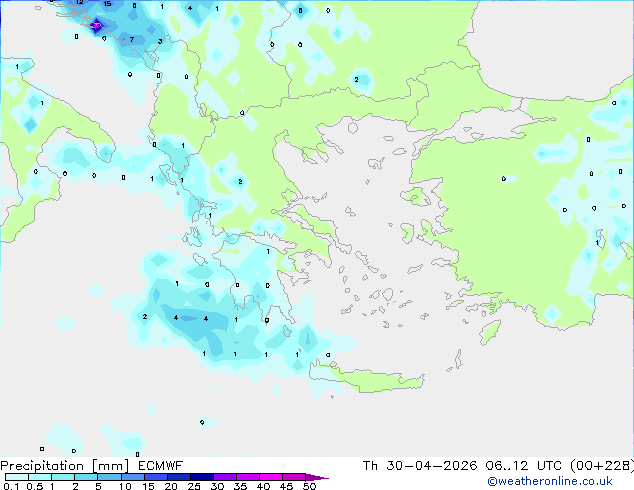The width and height of the screenshot is (634, 490).
Task: Select the 45–50 mm legend color swatch
Action: point(294,477)
